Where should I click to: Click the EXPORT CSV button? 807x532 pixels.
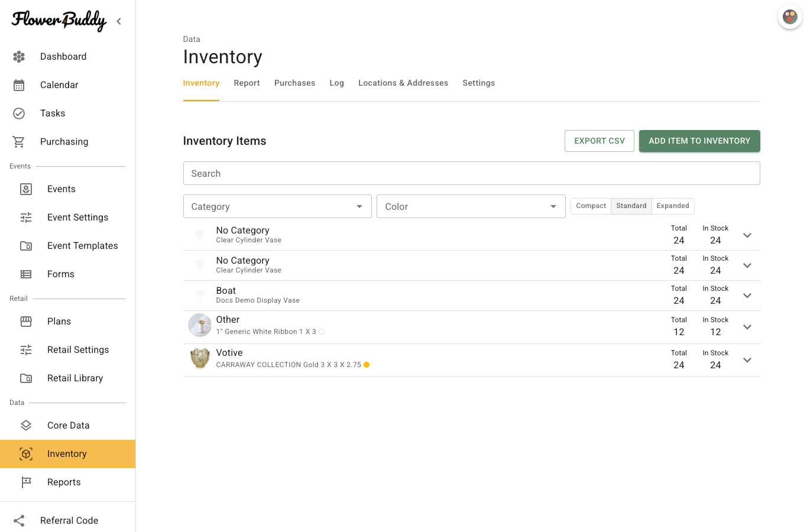(599, 141)
